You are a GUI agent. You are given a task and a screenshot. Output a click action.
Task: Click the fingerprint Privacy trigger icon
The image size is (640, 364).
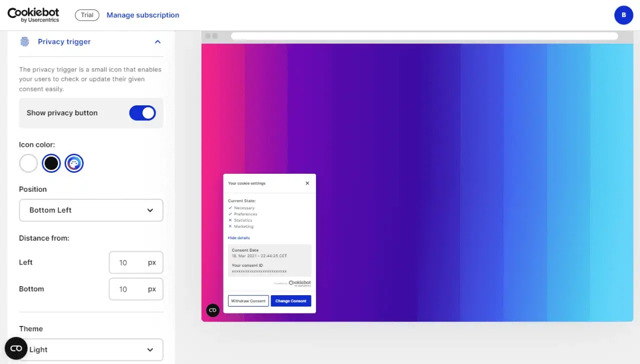pos(25,41)
